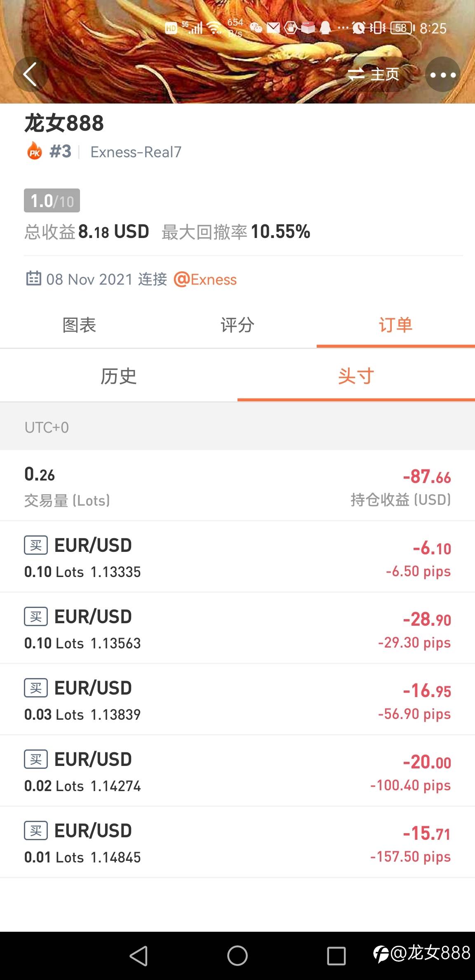Select the 订单 tab
The image size is (475, 980).
(396, 325)
